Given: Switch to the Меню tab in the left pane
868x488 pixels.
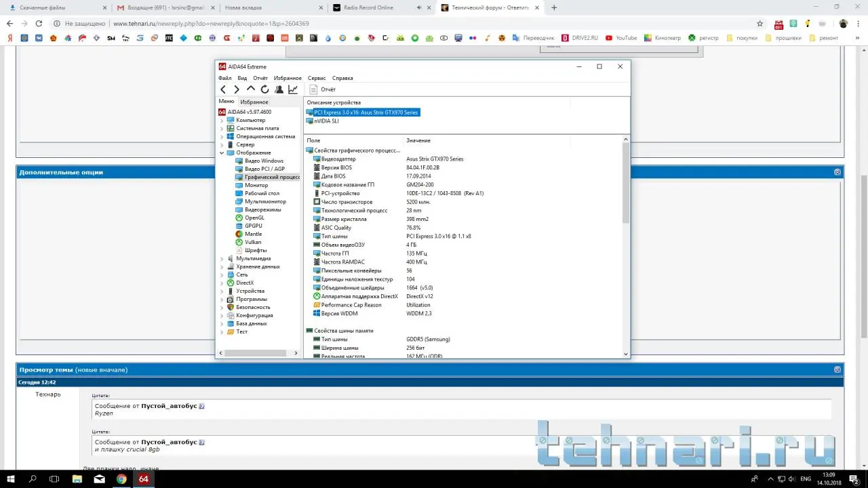Looking at the screenshot, I should coord(226,102).
